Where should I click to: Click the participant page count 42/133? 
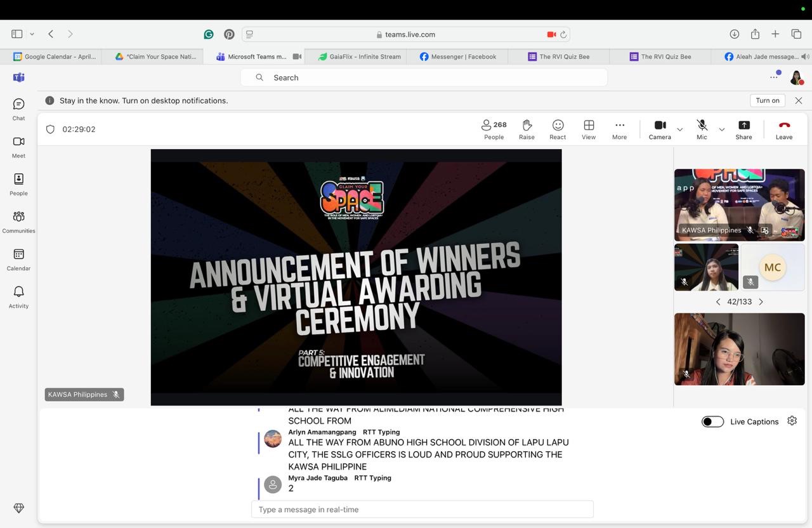pyautogui.click(x=739, y=302)
